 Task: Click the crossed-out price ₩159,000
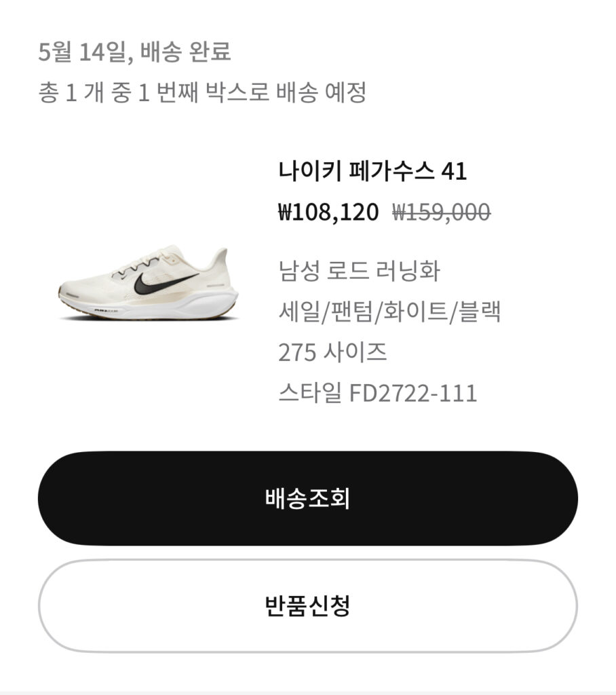pyautogui.click(x=442, y=212)
